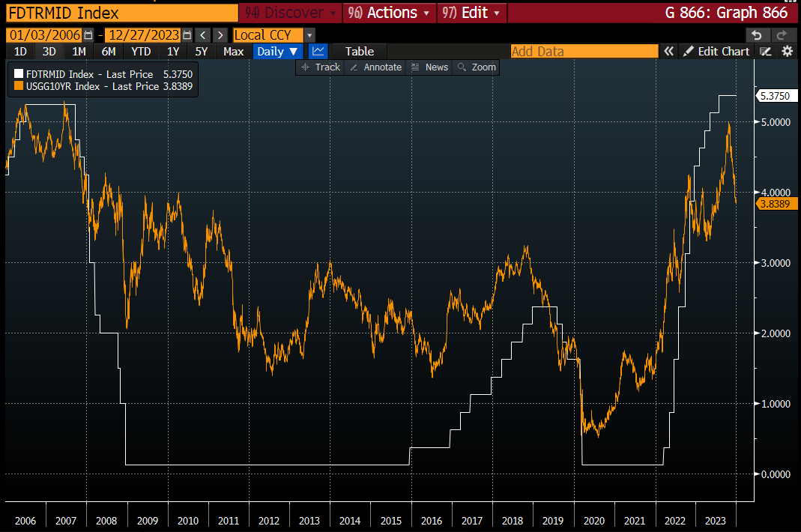The height and width of the screenshot is (532, 801).
Task: Open the 96) Actions menu
Action: 390,12
